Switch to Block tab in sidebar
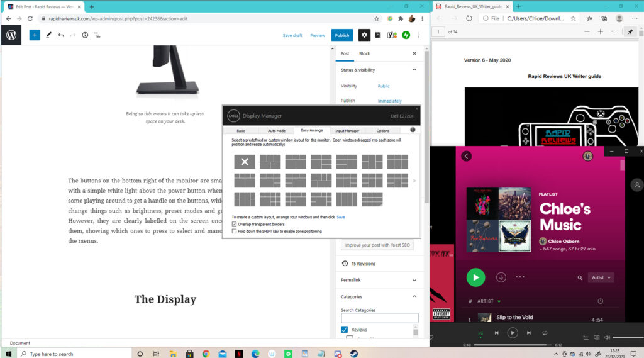Screen dimensions: 644x358 364,53
